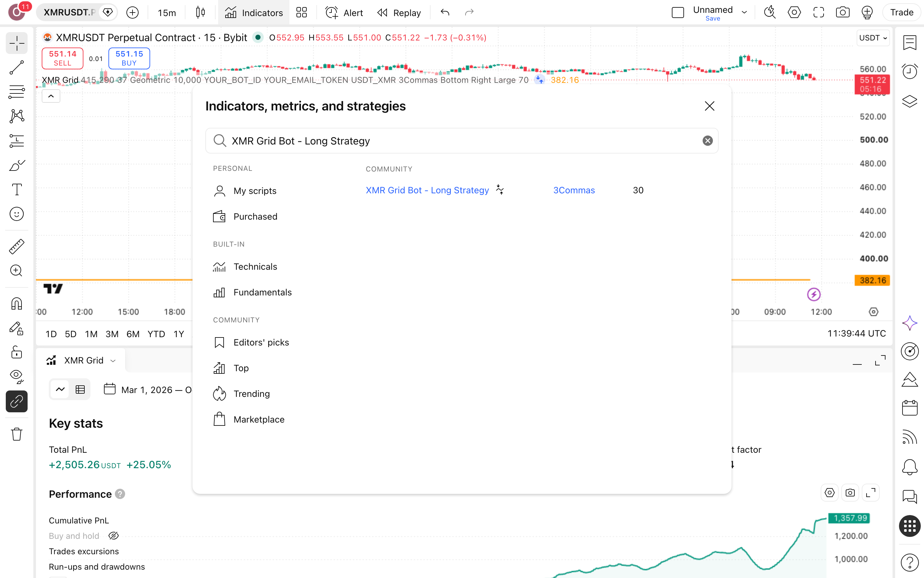Screen dimensions: 924x578
Task: Click the indicator search input field
Action: pos(462,141)
